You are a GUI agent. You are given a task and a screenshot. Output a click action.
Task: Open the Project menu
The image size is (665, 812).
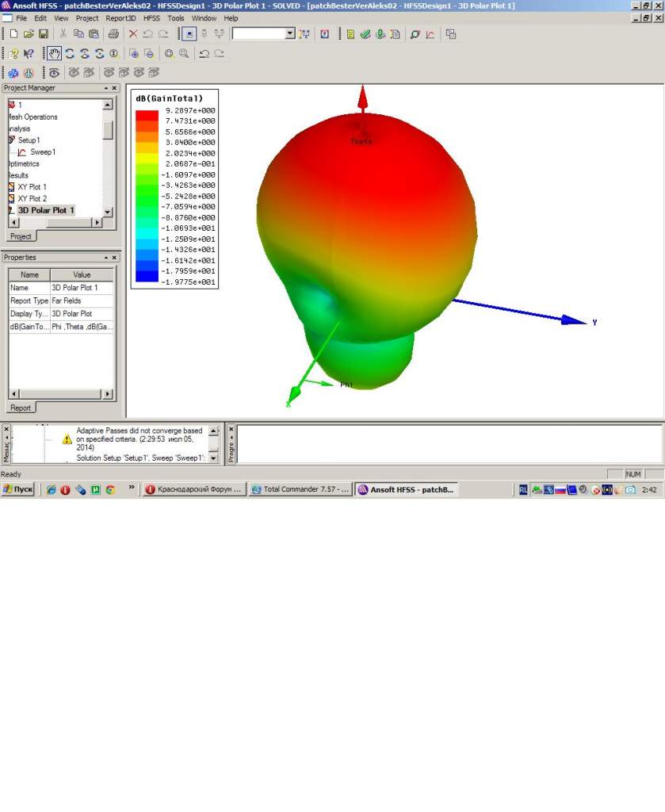(x=87, y=18)
